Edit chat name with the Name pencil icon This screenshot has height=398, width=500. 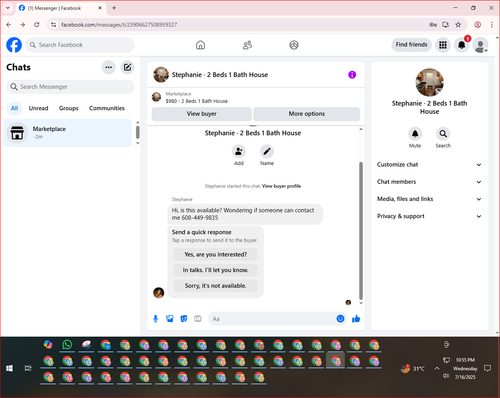[267, 151]
